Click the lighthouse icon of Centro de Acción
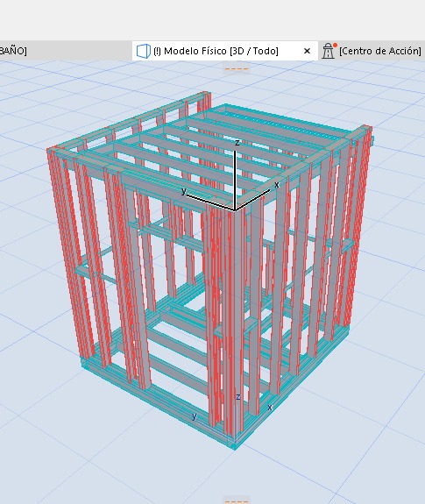425x504 pixels. tap(329, 51)
